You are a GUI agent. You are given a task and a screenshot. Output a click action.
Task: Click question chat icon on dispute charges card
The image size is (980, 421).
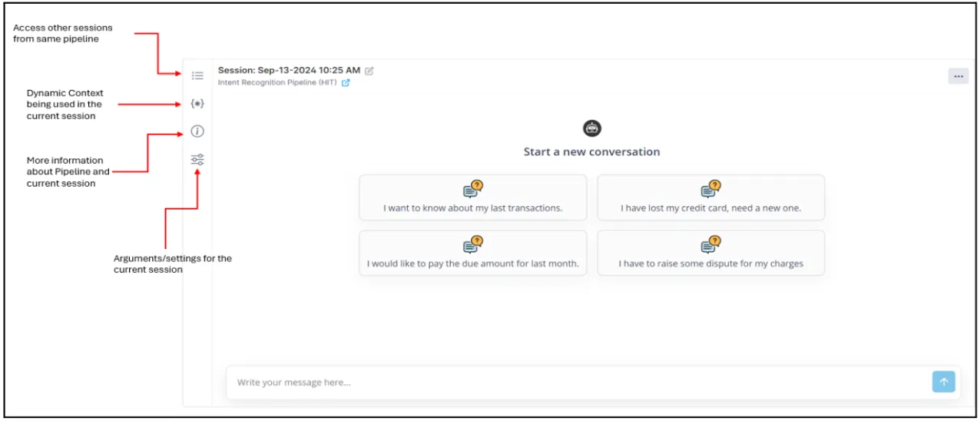click(711, 244)
